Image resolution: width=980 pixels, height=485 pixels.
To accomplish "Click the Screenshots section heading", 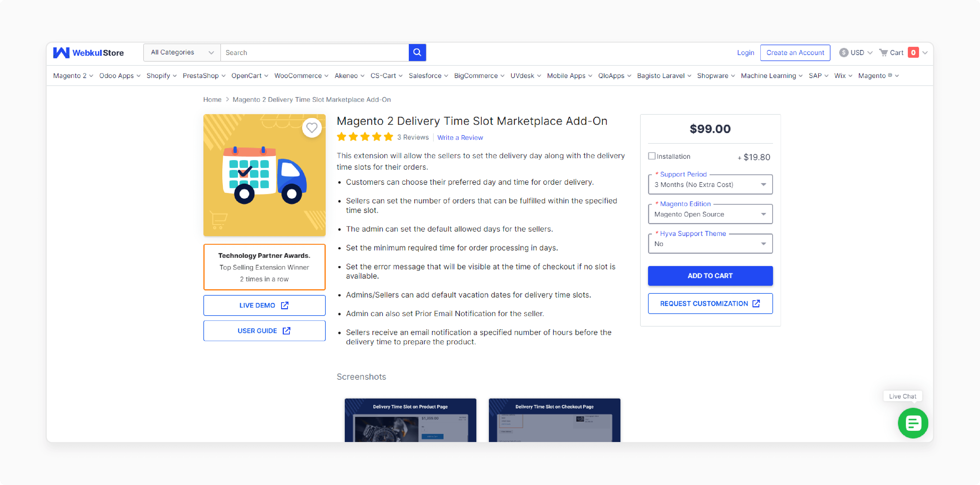I will click(361, 377).
